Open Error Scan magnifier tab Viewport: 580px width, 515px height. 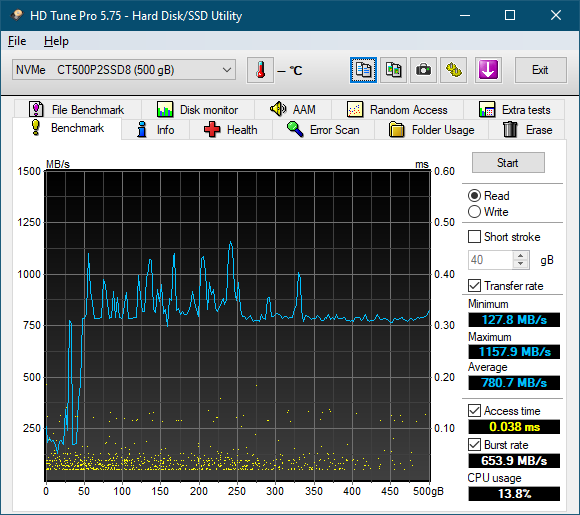coord(323,130)
